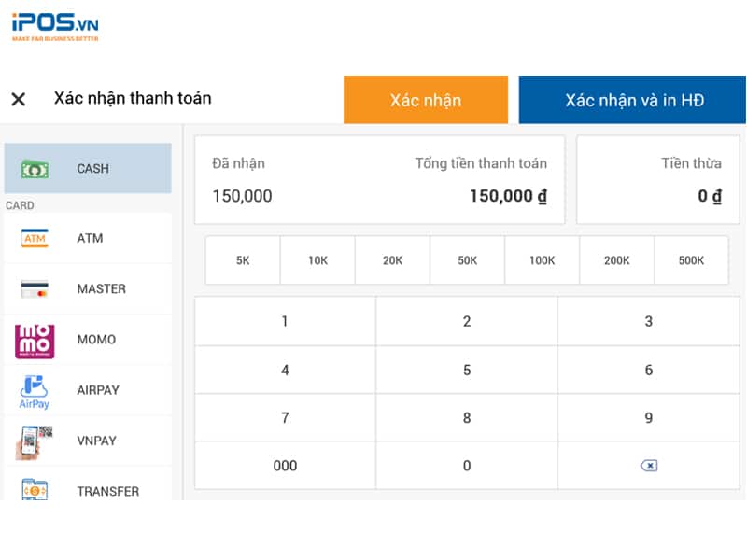This screenshot has width=747, height=560.
Task: Add the 500K quick amount
Action: tap(691, 260)
